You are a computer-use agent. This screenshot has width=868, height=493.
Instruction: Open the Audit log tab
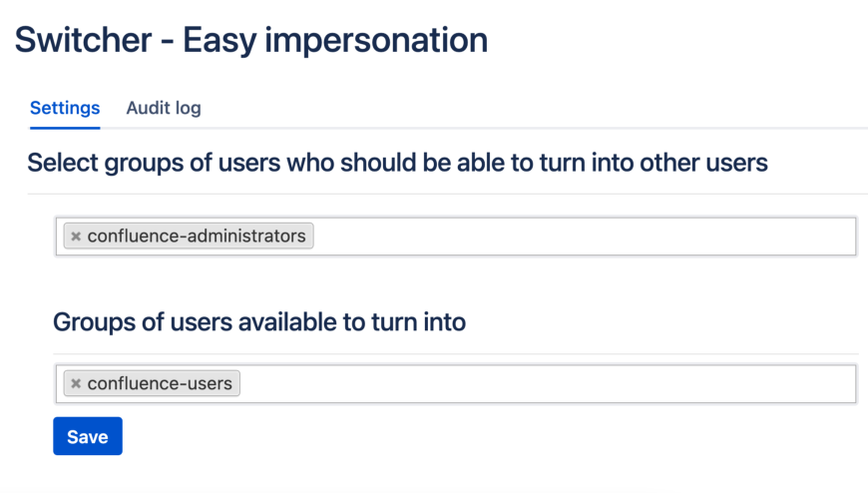(x=164, y=108)
